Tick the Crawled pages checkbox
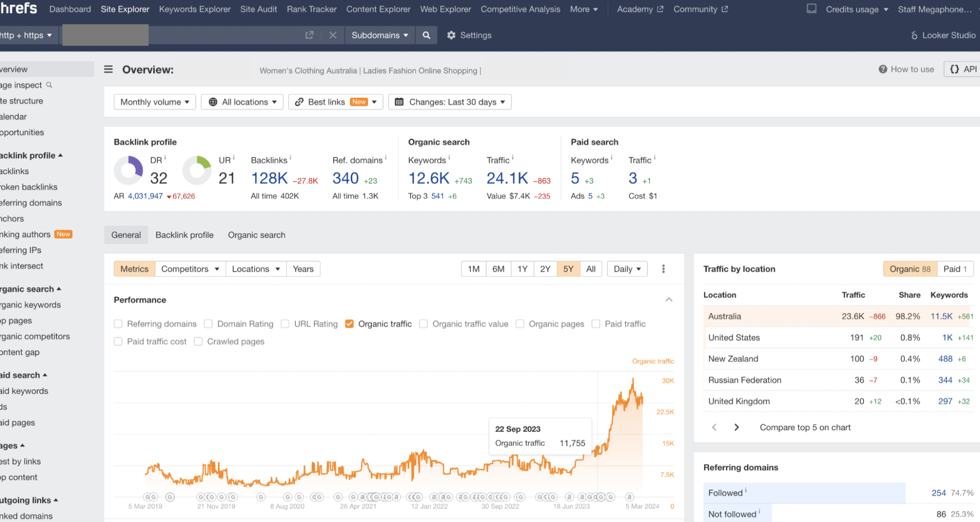This screenshot has height=522, width=980. point(198,341)
